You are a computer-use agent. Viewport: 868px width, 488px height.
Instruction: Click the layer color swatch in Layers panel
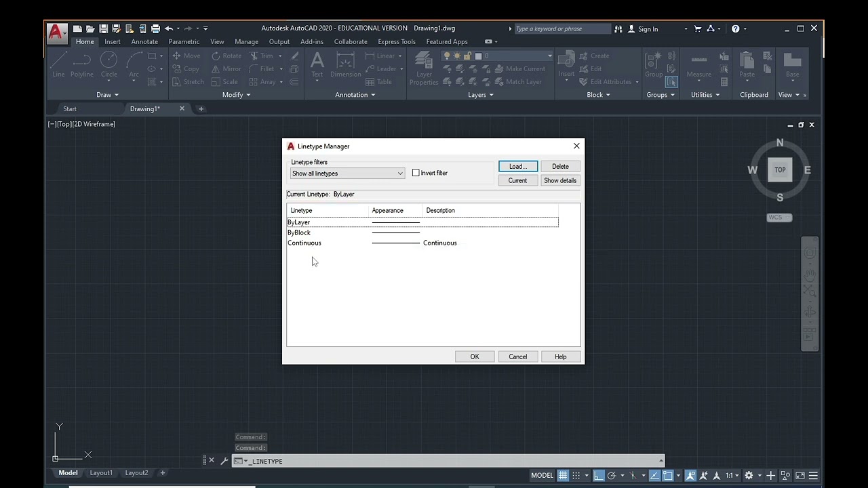coord(478,56)
